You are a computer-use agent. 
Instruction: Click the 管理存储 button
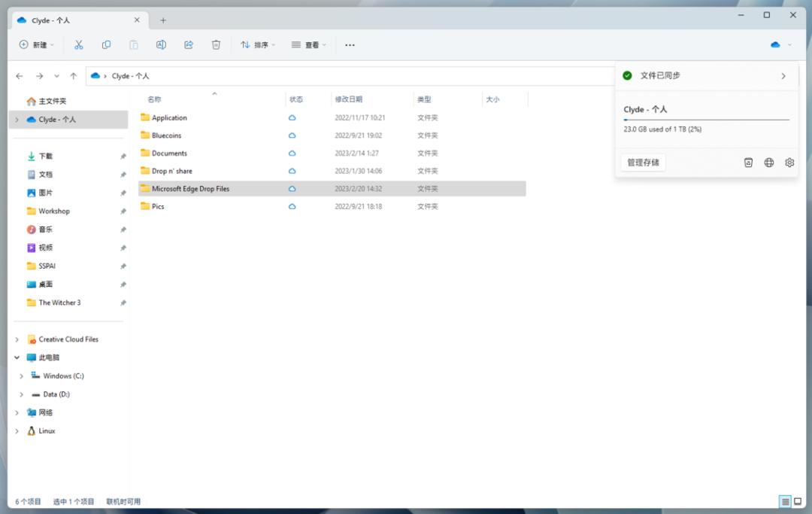coord(643,163)
